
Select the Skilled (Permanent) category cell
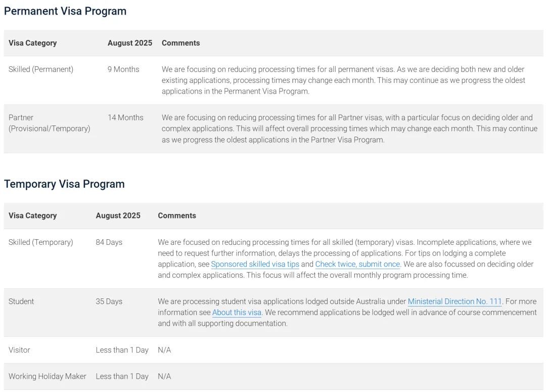tap(41, 69)
